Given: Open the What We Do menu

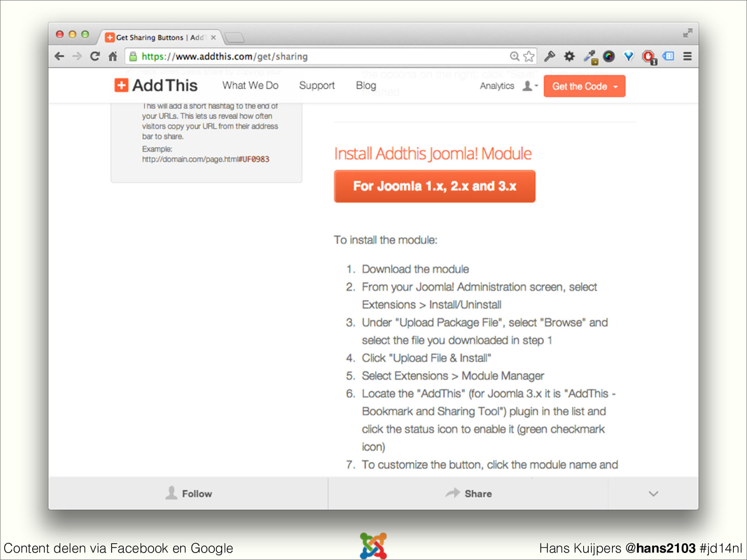Looking at the screenshot, I should coord(250,85).
